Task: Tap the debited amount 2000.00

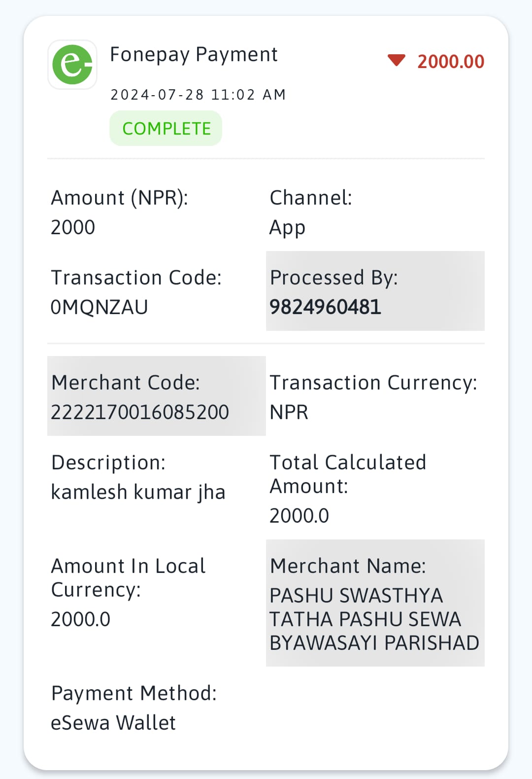Action: pos(451,62)
